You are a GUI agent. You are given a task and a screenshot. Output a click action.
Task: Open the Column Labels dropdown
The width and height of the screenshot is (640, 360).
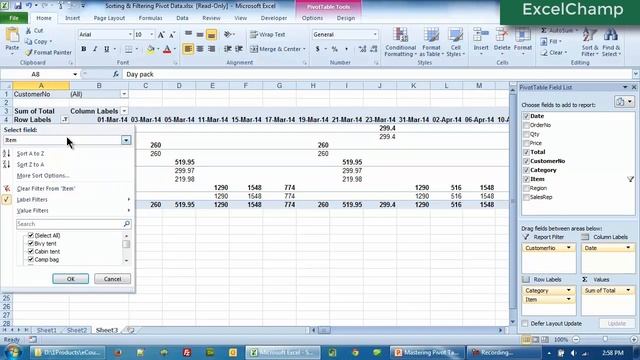point(124,111)
